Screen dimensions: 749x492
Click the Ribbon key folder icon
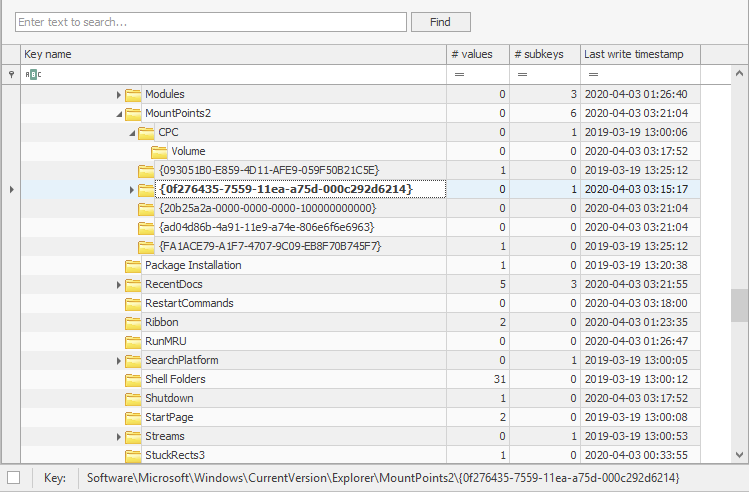click(133, 323)
